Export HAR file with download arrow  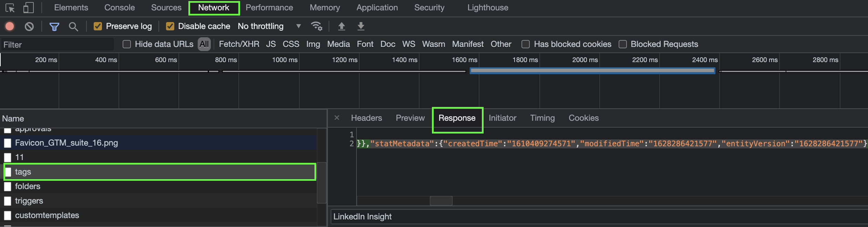361,26
